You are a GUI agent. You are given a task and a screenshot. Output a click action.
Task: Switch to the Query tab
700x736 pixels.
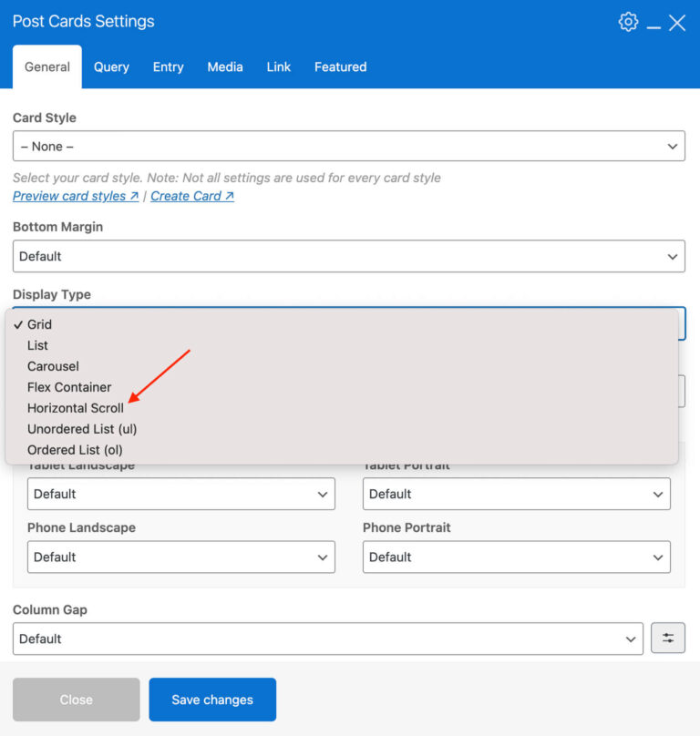click(x=111, y=66)
